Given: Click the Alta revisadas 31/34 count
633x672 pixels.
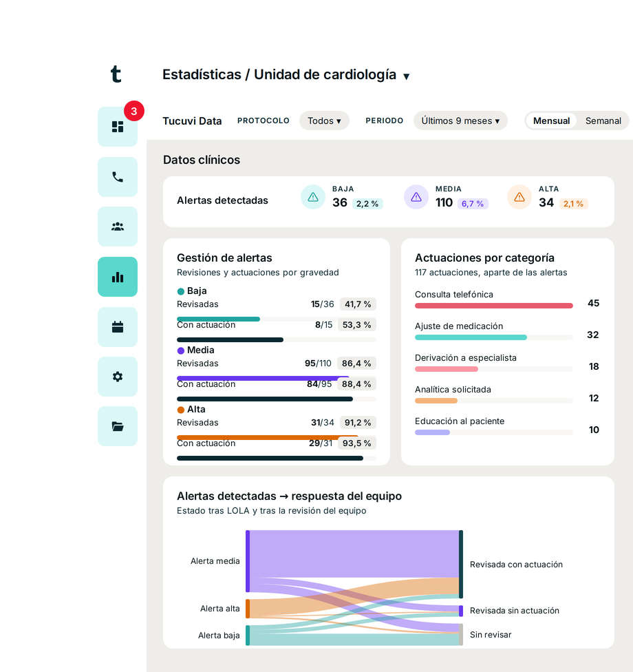Looking at the screenshot, I should 323,423.
